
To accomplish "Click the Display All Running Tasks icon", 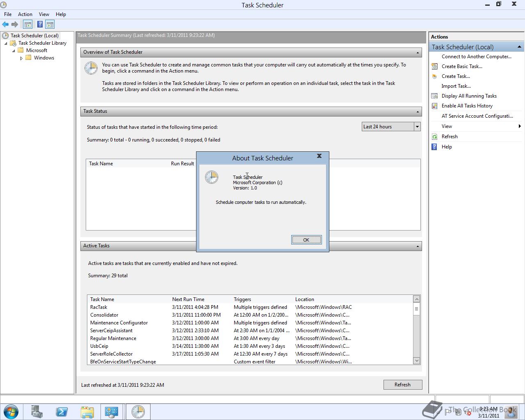I will [434, 96].
